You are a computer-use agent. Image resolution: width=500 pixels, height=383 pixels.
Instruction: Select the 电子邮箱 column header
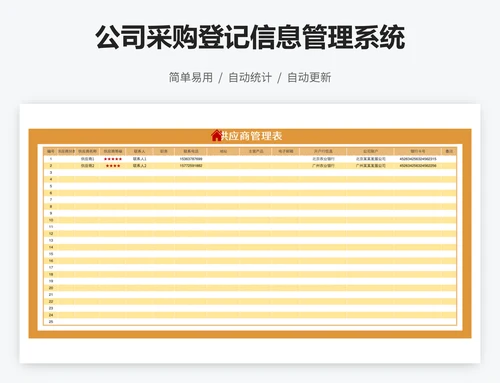[x=286, y=151]
